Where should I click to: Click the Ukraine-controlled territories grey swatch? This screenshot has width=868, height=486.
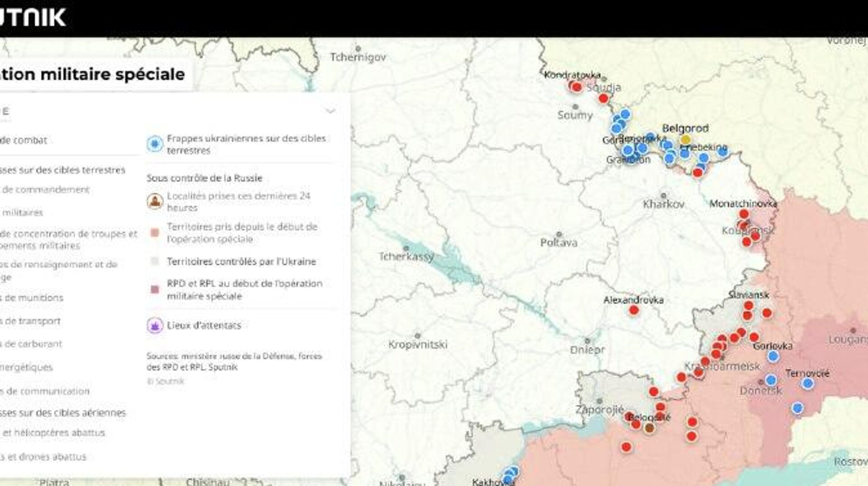[x=155, y=262]
